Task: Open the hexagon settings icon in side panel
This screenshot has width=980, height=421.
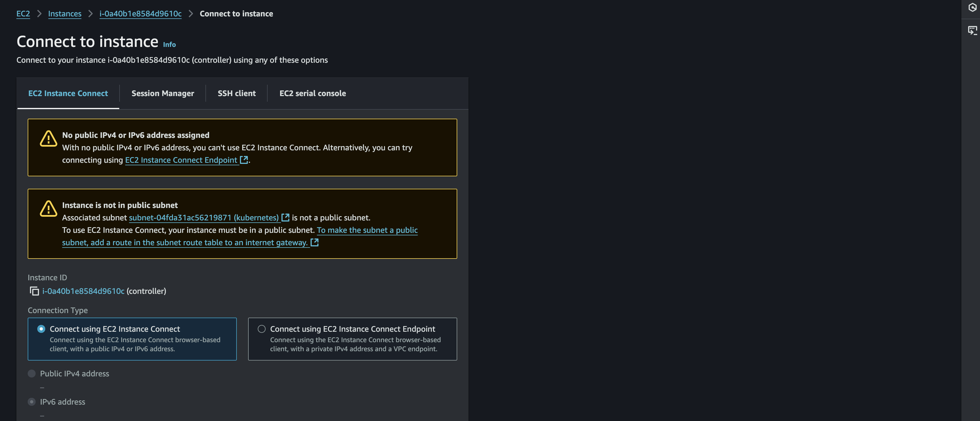Action: (x=972, y=7)
